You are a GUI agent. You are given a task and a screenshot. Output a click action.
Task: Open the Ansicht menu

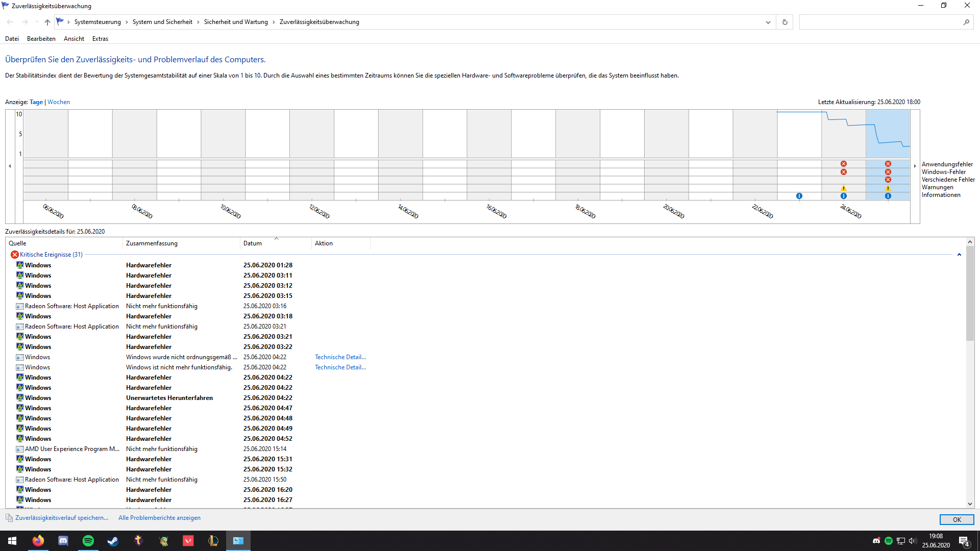[73, 39]
